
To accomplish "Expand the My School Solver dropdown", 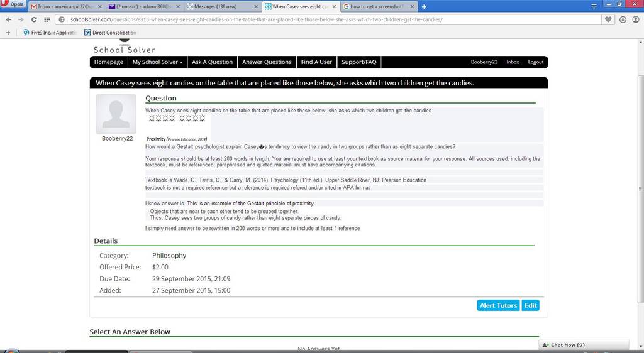I will (x=157, y=62).
